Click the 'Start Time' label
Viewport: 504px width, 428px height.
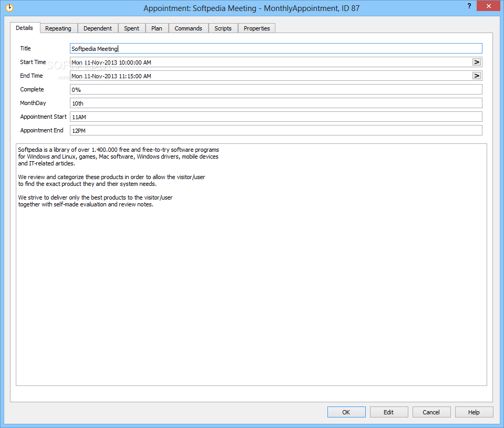tap(33, 62)
